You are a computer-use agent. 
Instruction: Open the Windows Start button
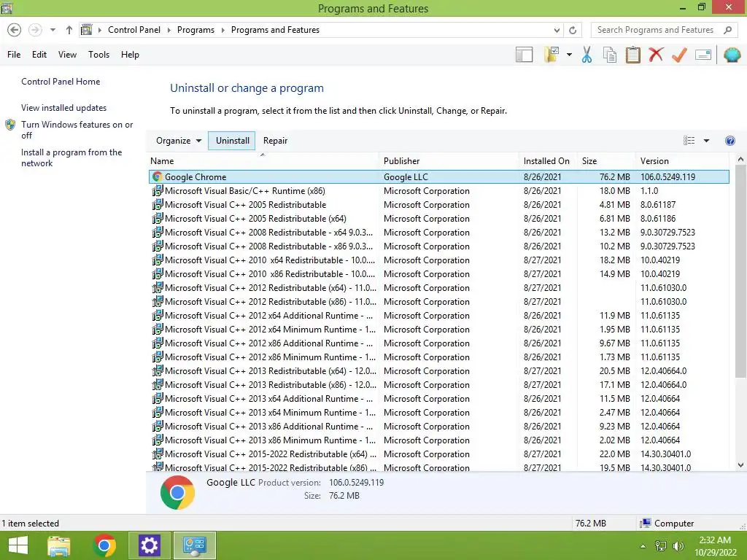[18, 545]
